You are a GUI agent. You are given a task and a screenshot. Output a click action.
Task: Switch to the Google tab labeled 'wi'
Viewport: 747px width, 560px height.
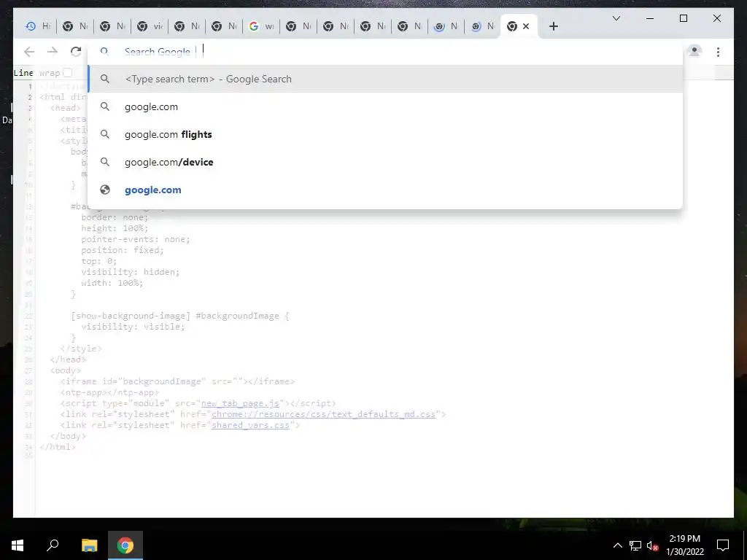click(261, 26)
